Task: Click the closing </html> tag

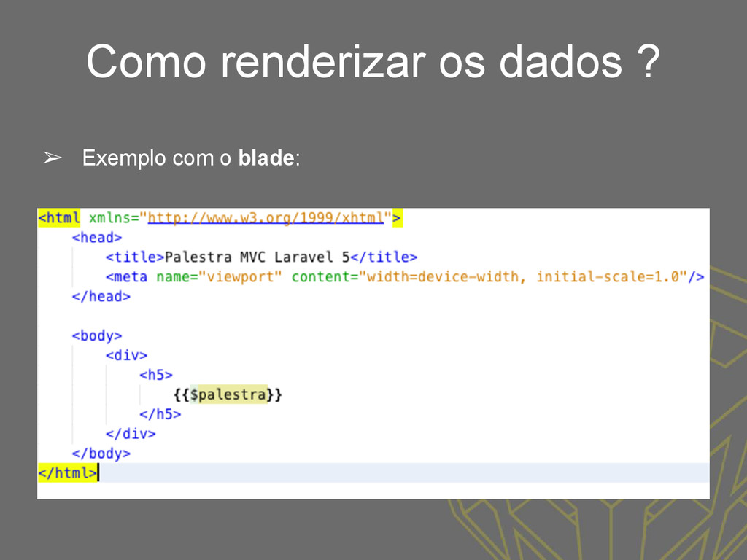Action: pos(68,472)
